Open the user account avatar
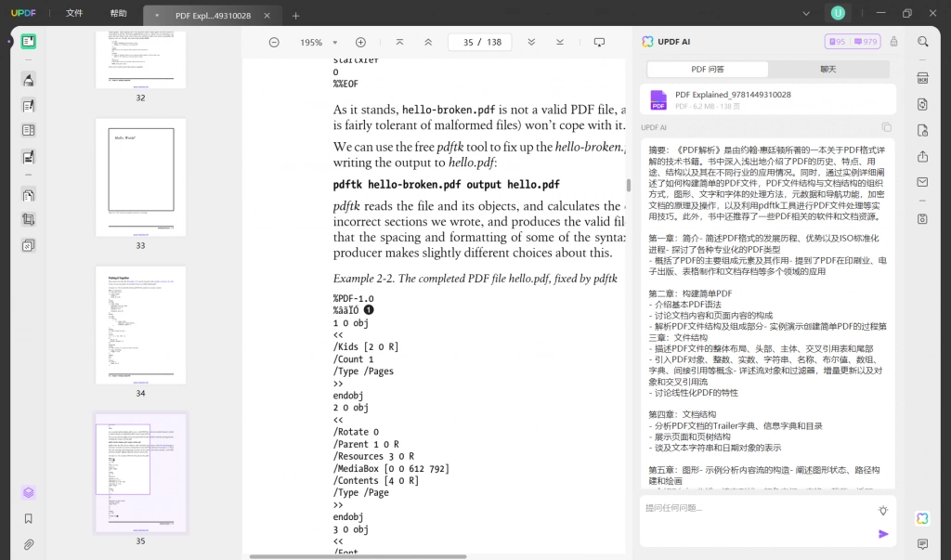The width and height of the screenshot is (951, 560). tap(838, 13)
